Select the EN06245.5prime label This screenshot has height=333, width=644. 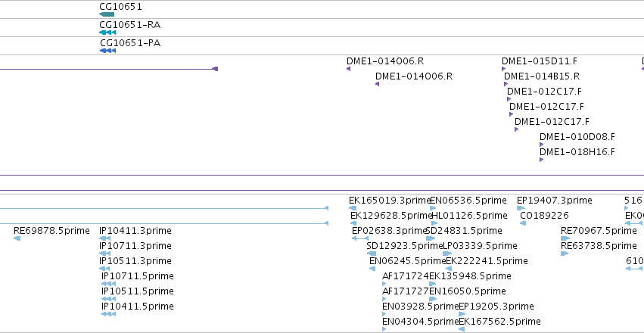click(x=407, y=261)
